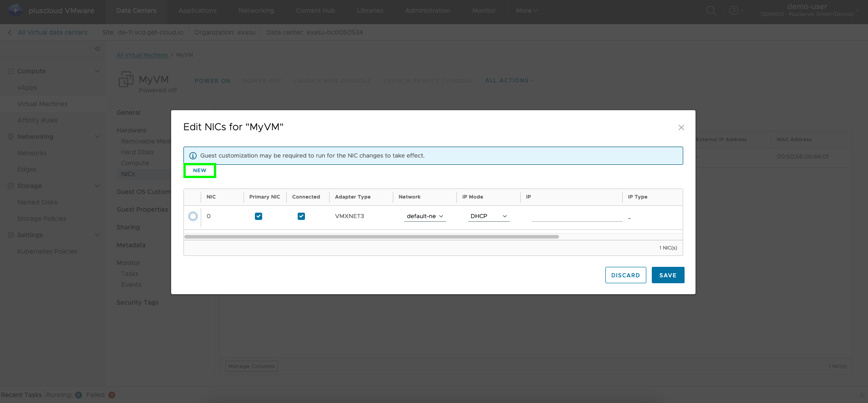Collapse the Storage sidebar section chevron
868x403 pixels.
[x=97, y=186]
